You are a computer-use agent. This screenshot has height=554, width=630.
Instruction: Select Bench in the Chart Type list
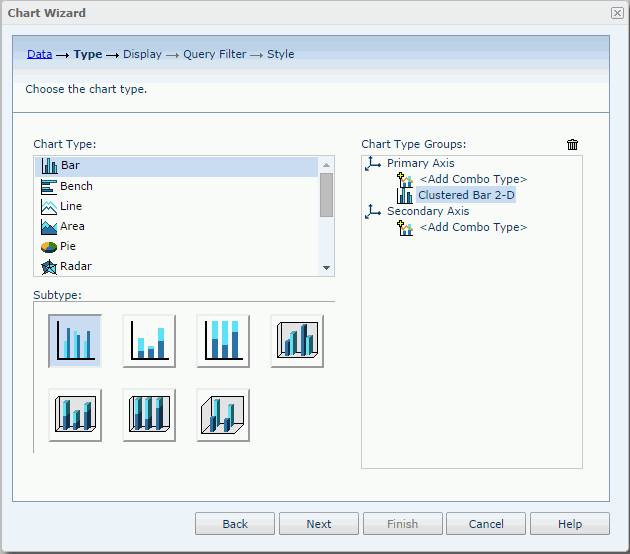tap(176, 186)
